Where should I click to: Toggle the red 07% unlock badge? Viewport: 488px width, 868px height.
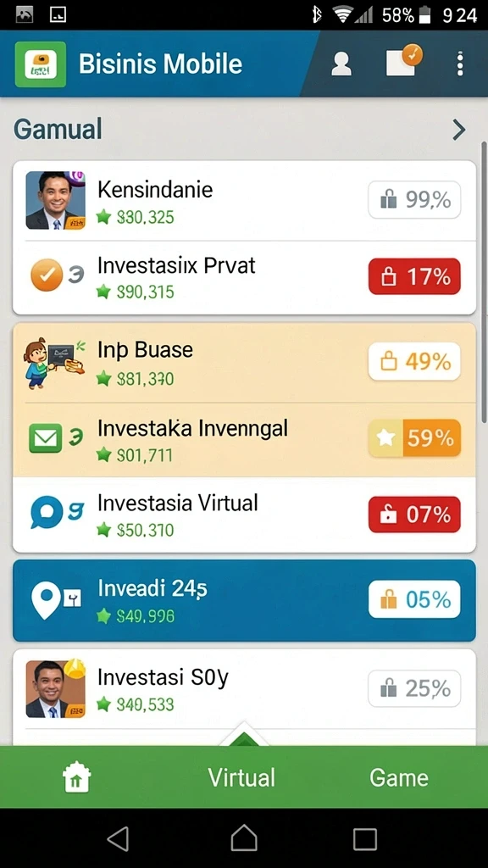click(x=414, y=515)
